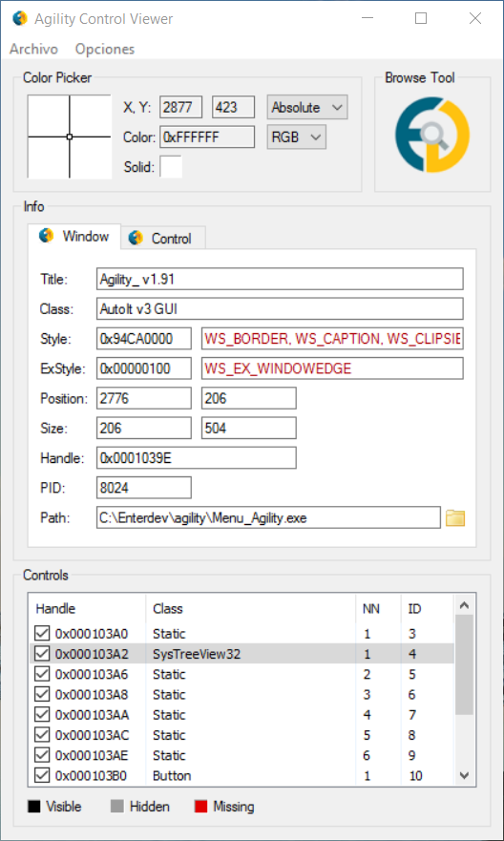Click the Browse Tool magnifier icon

coord(432,135)
